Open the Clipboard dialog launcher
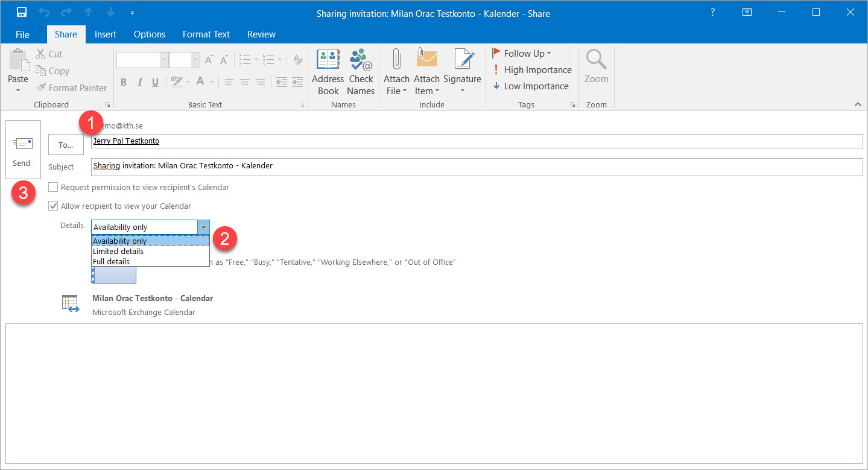 coord(107,105)
